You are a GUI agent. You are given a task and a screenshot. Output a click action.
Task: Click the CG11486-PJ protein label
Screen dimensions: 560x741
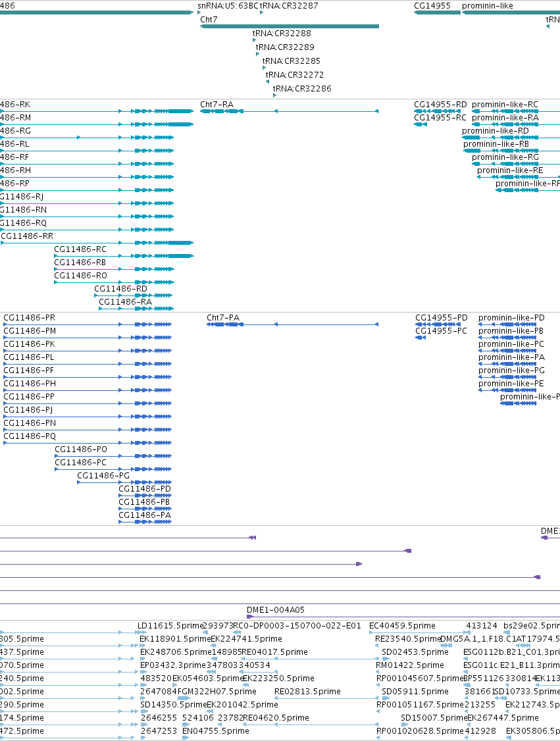tap(28, 410)
